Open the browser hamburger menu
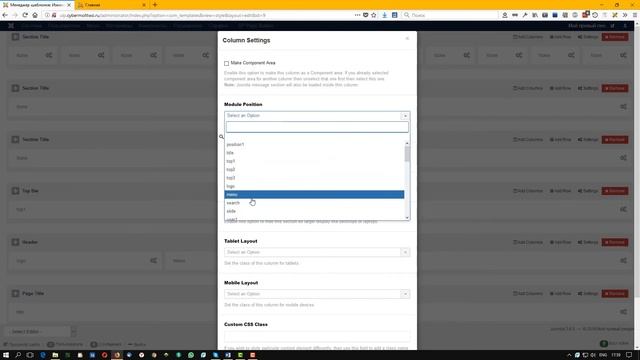 tap(635, 15)
